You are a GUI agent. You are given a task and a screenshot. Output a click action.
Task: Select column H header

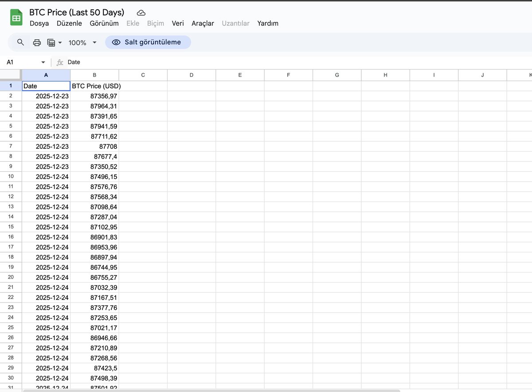pyautogui.click(x=385, y=75)
